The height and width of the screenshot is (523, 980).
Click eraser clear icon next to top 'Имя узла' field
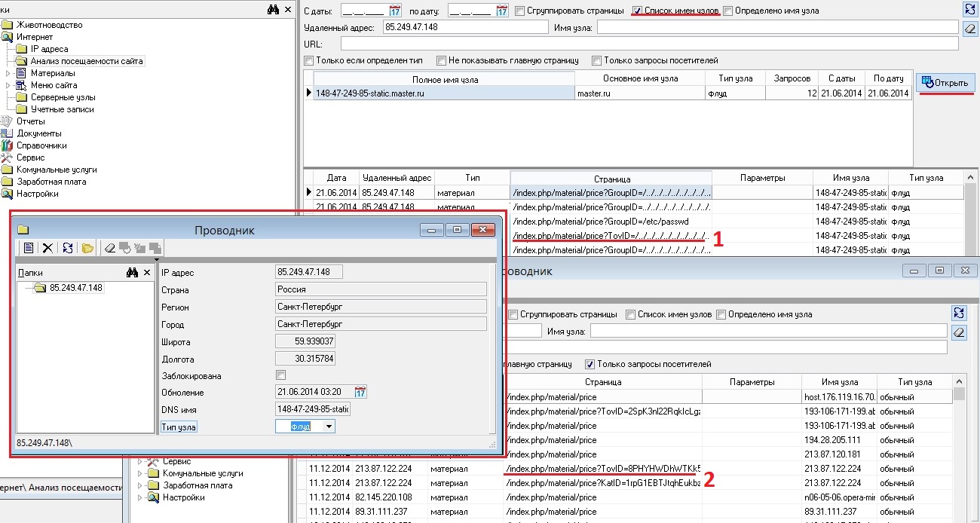click(x=971, y=29)
